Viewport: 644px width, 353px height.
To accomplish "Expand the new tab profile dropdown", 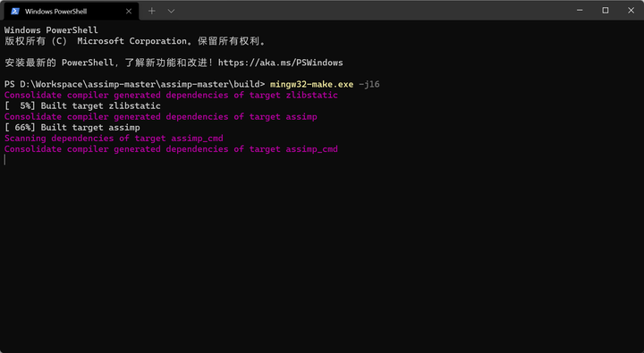I will [171, 11].
